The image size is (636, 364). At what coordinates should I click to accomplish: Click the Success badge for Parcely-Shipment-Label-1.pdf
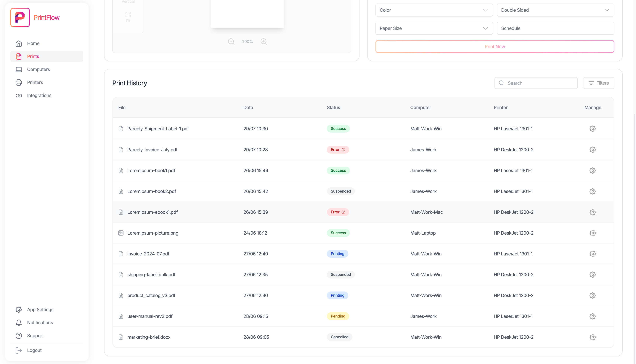click(x=338, y=129)
